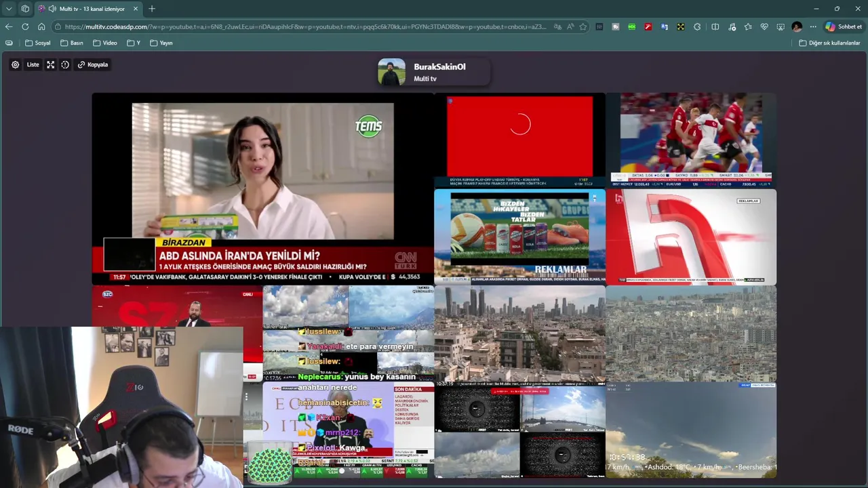Select the CNN Türk main stream
The image size is (868, 488).
coord(262,188)
